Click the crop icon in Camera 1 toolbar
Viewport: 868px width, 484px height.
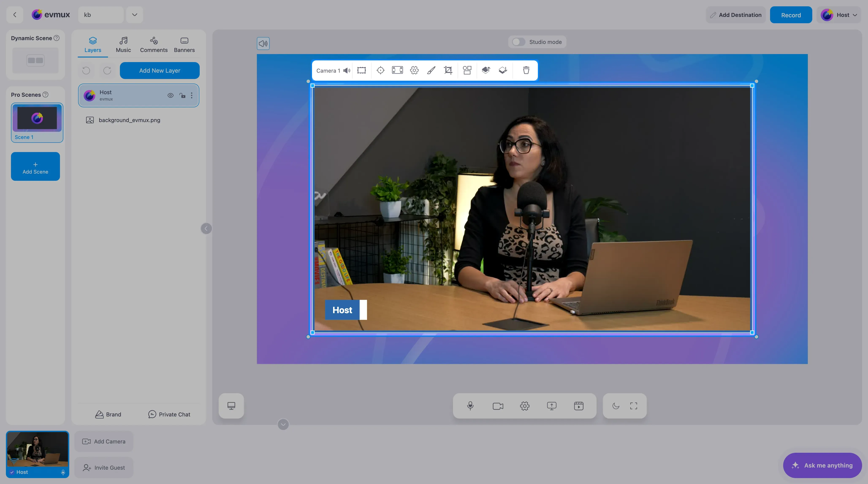click(x=448, y=70)
